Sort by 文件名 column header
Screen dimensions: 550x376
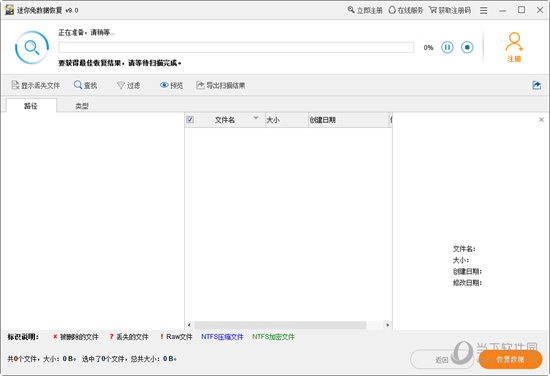225,120
